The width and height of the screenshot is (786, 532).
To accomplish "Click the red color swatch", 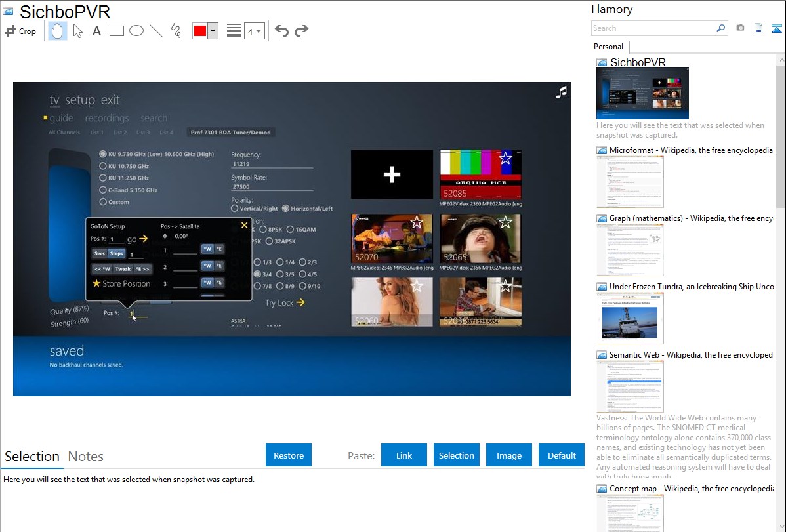I will (200, 31).
